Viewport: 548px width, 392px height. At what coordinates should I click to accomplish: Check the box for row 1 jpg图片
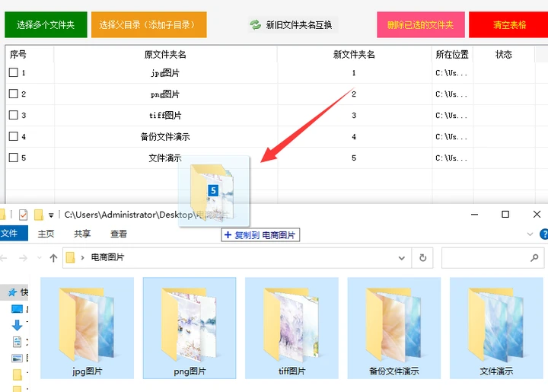coord(13,72)
